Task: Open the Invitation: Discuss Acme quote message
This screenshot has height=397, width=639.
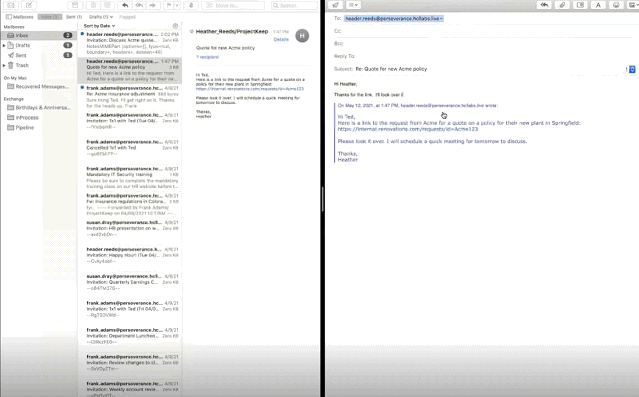Action: click(130, 43)
